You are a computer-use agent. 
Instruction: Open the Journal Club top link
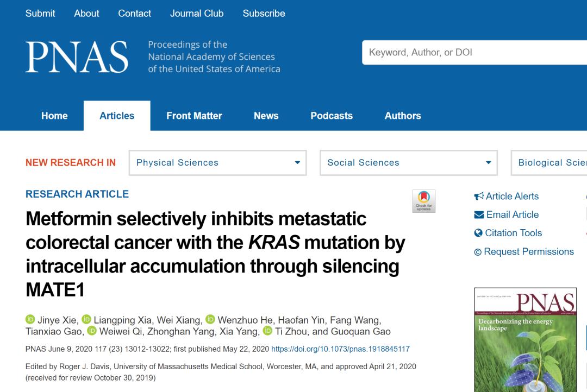(197, 14)
